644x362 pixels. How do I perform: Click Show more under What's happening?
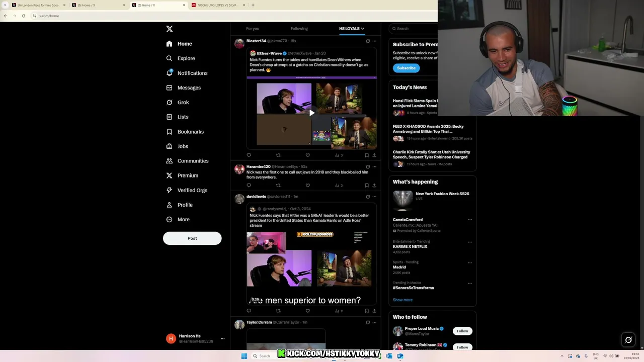(x=403, y=300)
